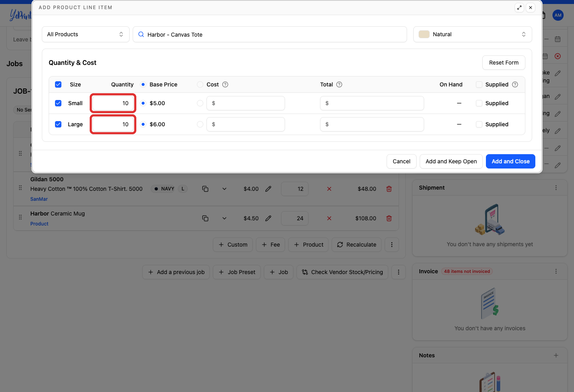Viewport: 574px width, 392px height.
Task: Click the product search field showing Harbor - Canvas Tote
Action: click(270, 34)
